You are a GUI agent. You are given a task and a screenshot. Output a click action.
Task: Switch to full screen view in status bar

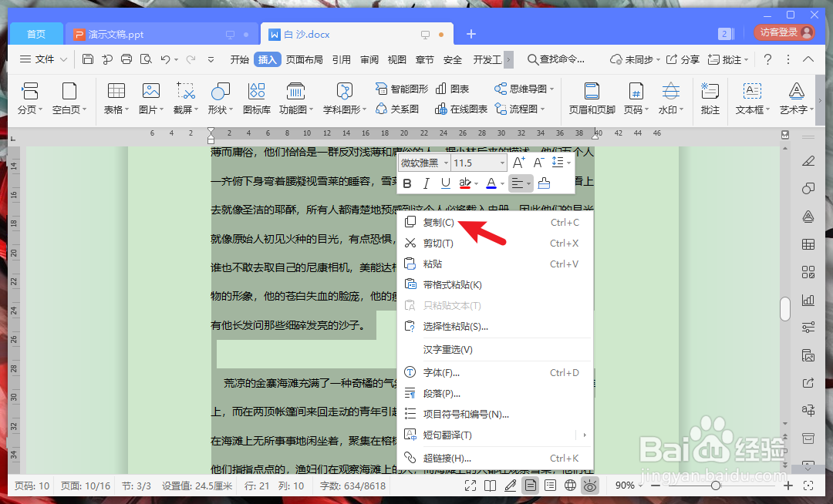470,486
